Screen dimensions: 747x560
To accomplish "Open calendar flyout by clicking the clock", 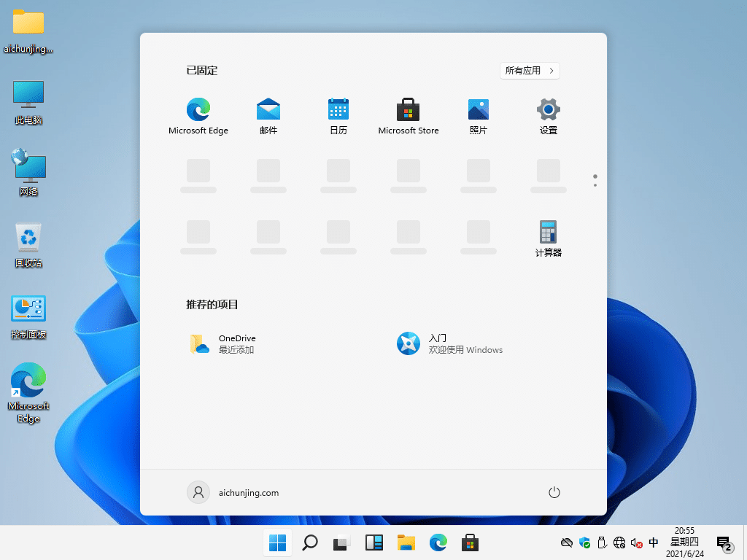I will (684, 542).
